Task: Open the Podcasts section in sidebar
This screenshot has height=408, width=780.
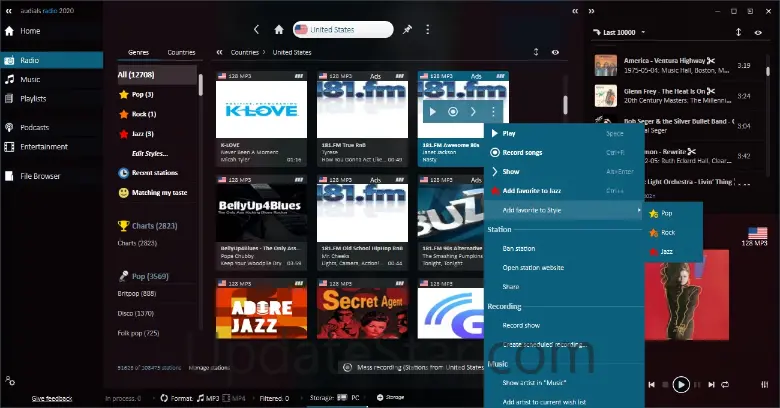Action: (x=35, y=127)
